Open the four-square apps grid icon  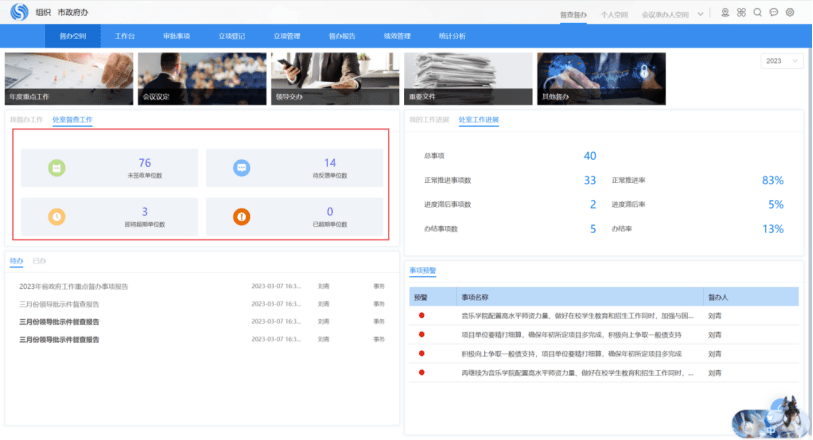741,12
